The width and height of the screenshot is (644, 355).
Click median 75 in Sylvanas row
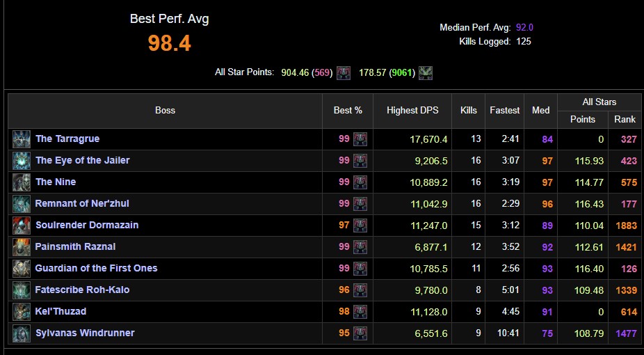pos(547,333)
